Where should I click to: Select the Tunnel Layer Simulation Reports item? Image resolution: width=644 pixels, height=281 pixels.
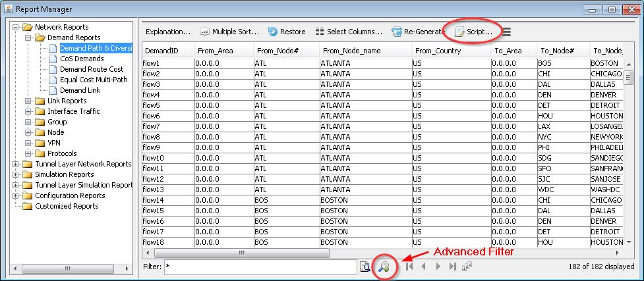point(84,185)
